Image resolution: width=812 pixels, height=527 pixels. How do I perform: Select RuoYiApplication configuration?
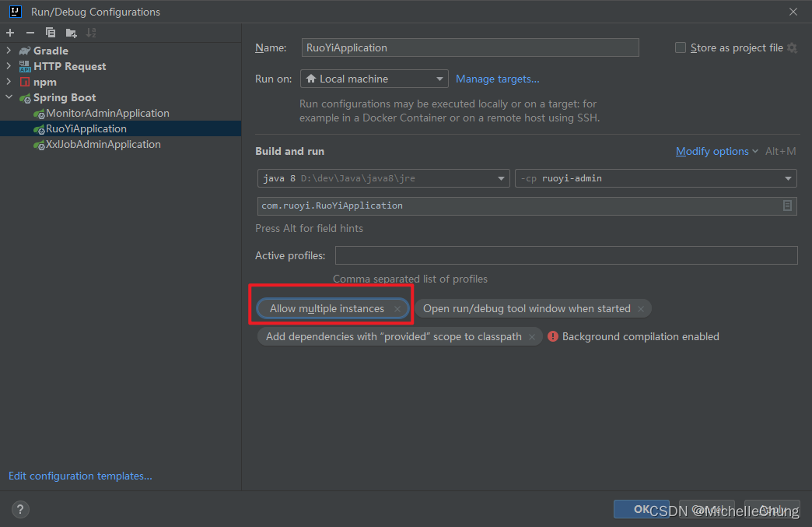(x=86, y=128)
